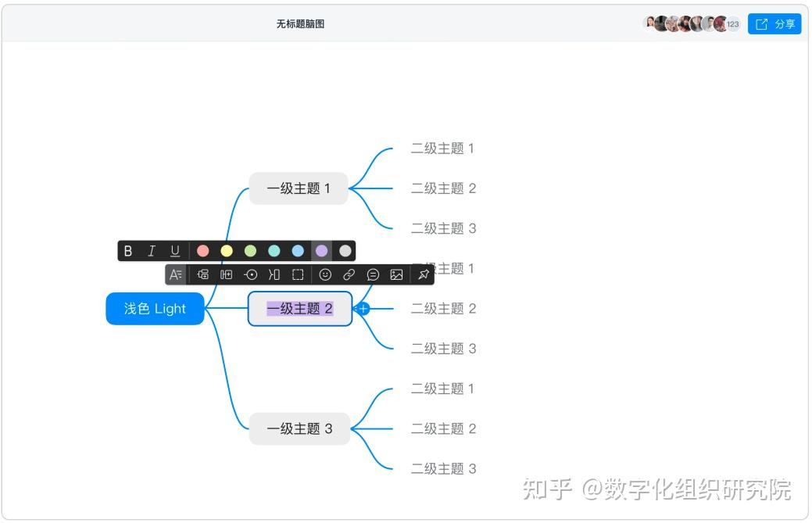Toggle italic formatting in the toolbar
This screenshot has width=812, height=523.
(151, 251)
